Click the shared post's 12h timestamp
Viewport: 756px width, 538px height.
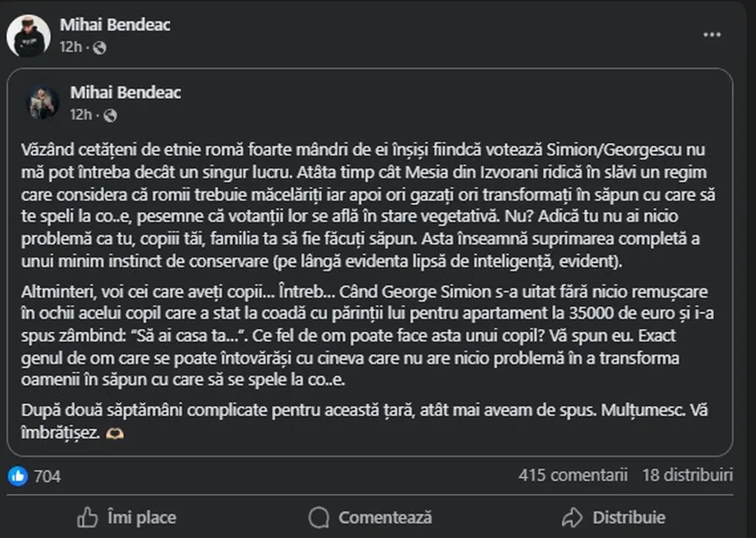click(81, 115)
